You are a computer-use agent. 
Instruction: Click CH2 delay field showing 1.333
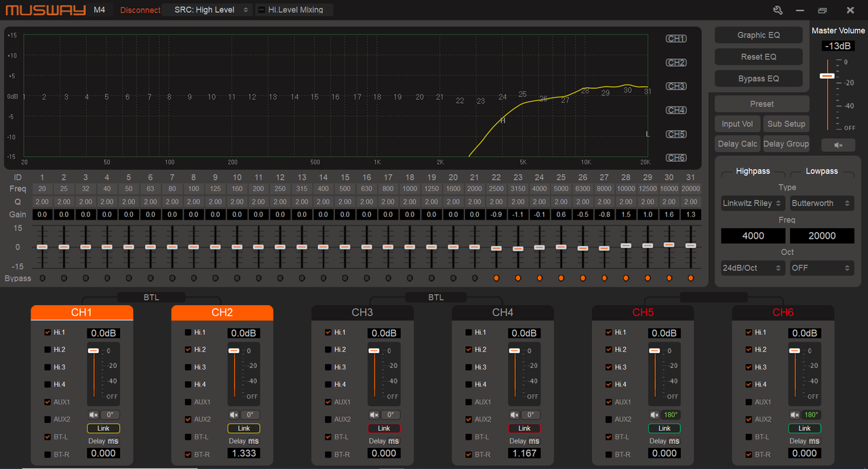243,453
